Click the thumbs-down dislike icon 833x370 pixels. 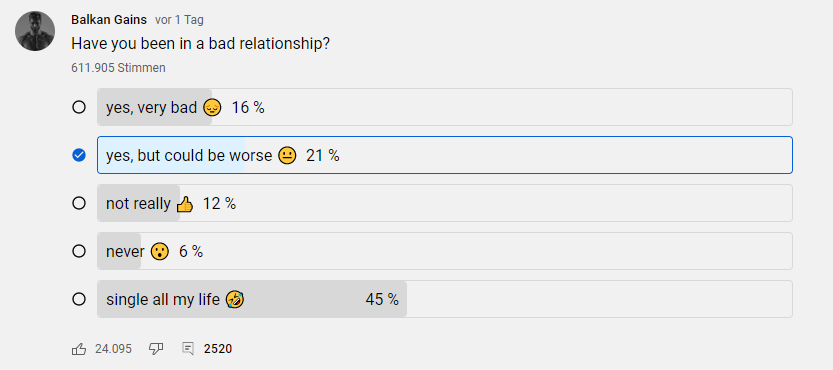pos(156,349)
